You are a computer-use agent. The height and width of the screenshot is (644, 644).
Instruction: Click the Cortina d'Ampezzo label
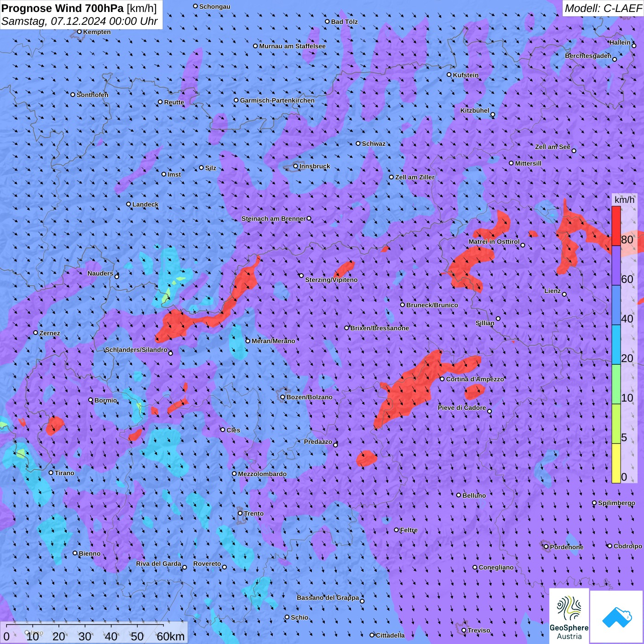(x=475, y=379)
